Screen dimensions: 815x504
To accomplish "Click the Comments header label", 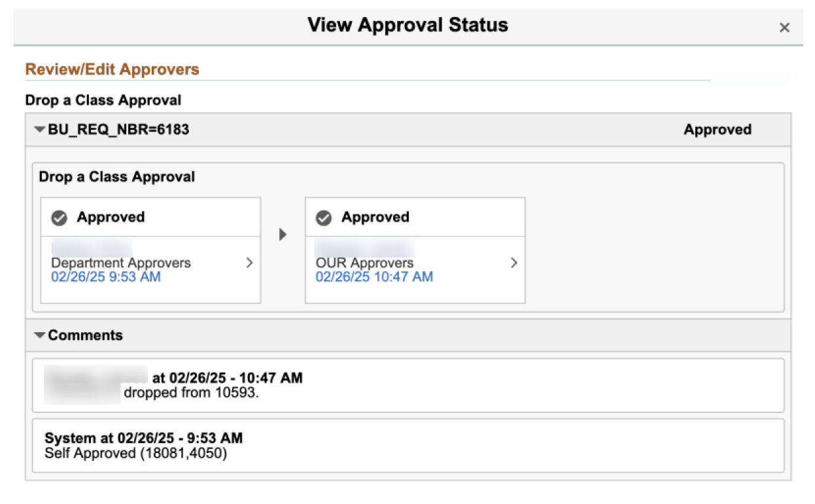I will 85,335.
